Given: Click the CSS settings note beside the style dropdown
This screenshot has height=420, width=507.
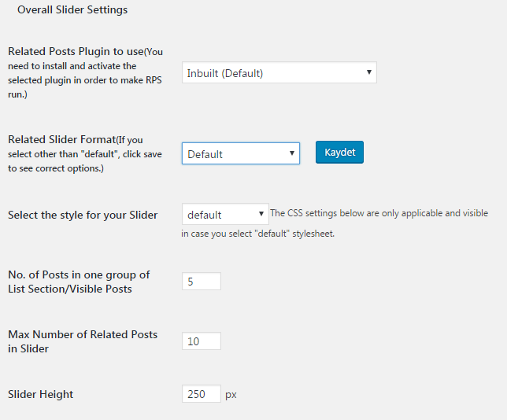Looking at the screenshot, I should pos(378,214).
